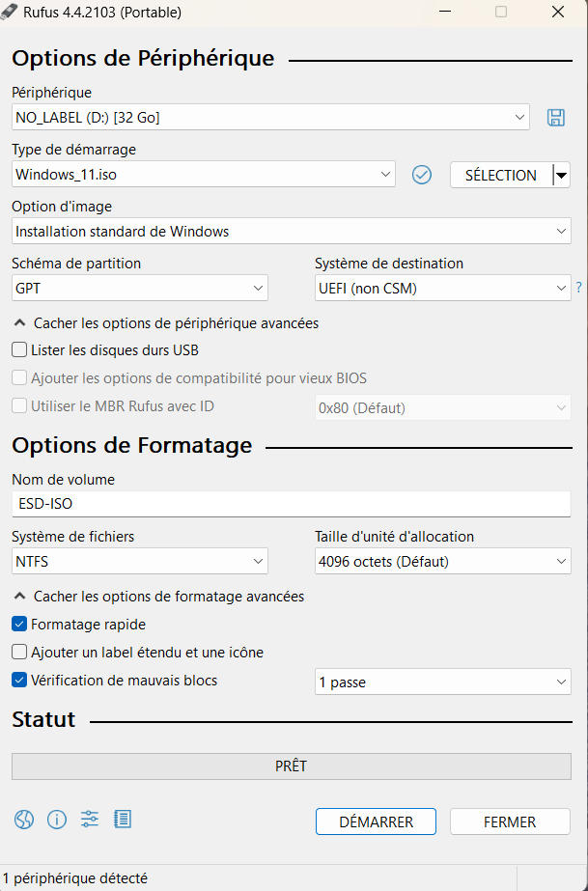Enable Lister les disques durs USB
588x891 pixels.
pos(19,350)
